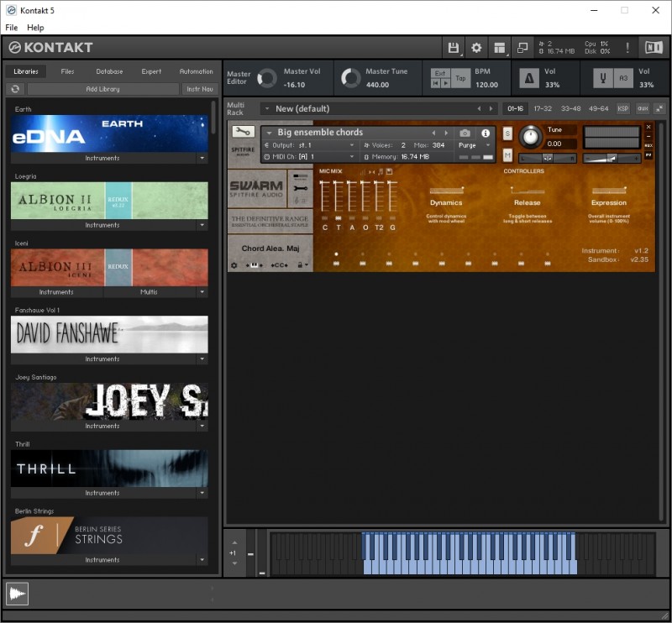Toggle the C mic on/off button
This screenshot has width=672, height=623.
pyautogui.click(x=324, y=218)
